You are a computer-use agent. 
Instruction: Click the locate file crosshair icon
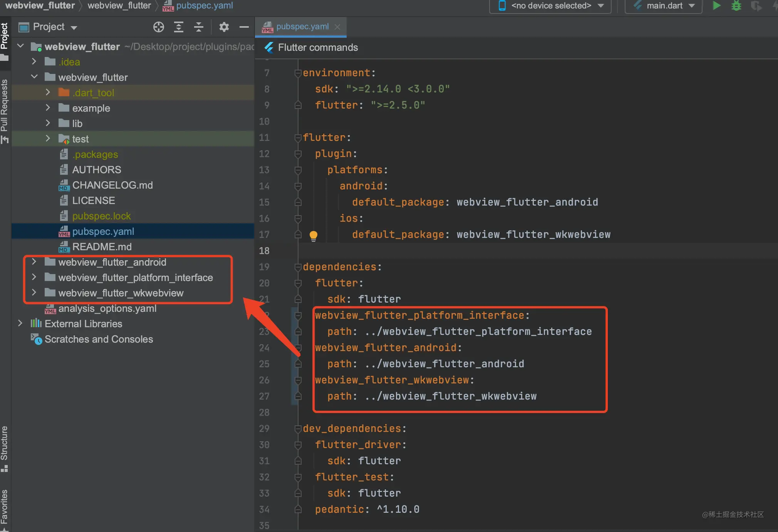tap(159, 27)
